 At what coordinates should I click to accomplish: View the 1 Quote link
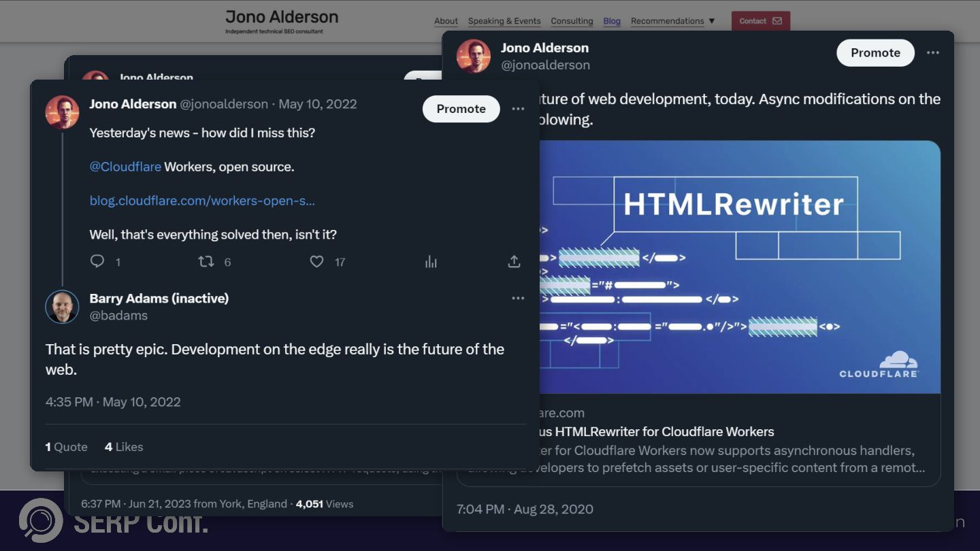coord(67,447)
